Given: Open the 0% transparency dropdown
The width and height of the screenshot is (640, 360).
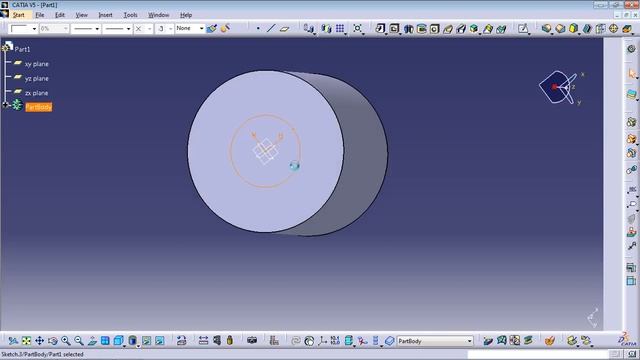Looking at the screenshot, I should 65,29.
